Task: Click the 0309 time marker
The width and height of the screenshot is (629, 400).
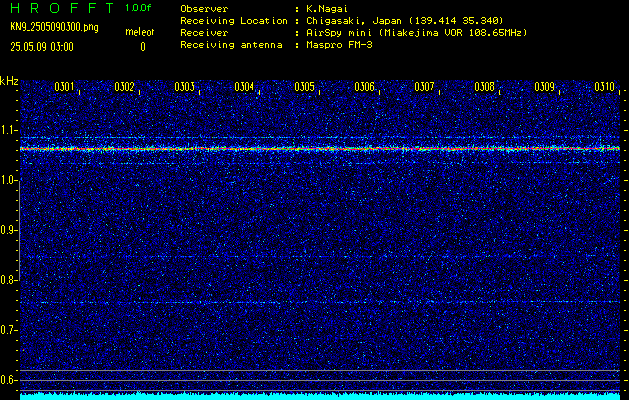Action: [545, 87]
